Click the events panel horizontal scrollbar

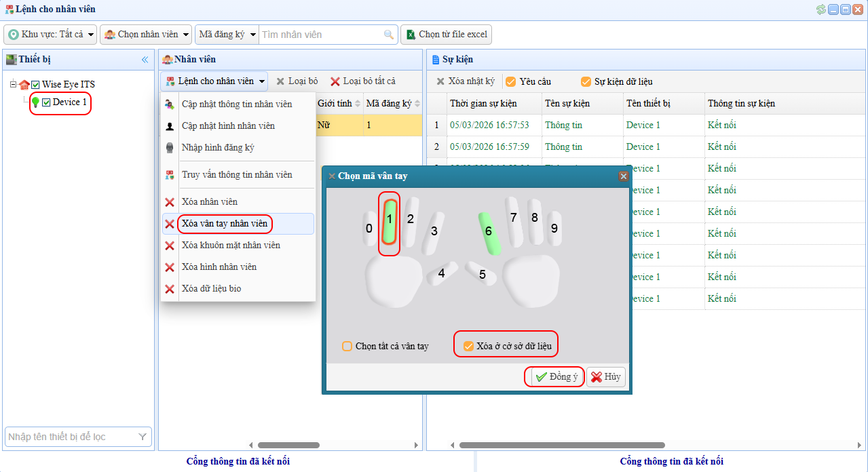click(x=562, y=446)
